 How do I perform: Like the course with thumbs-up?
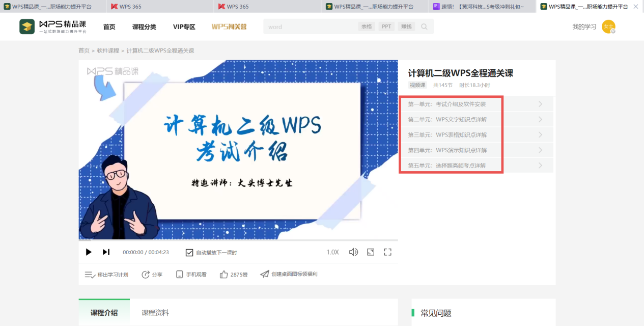223,275
